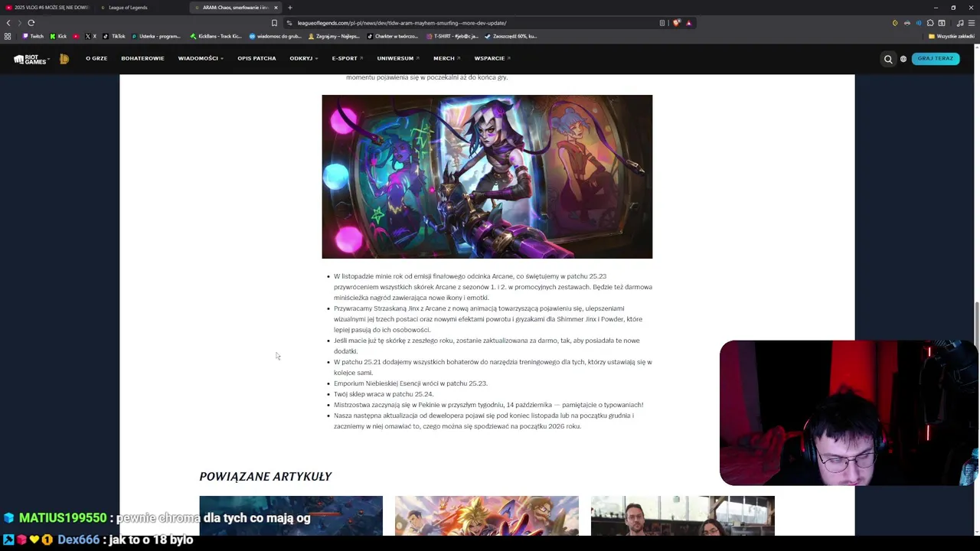This screenshot has width=980, height=551.
Task: Open the first related article thumbnail
Action: click(291, 516)
